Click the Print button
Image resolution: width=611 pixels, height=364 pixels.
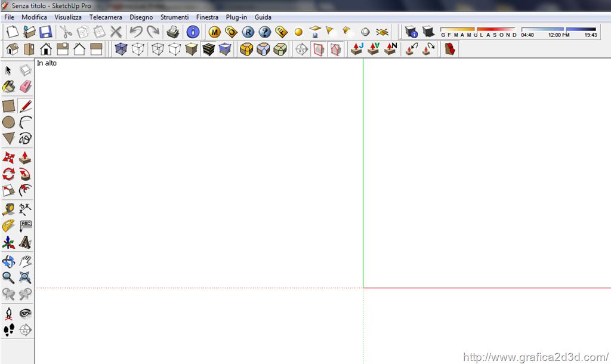(x=172, y=32)
